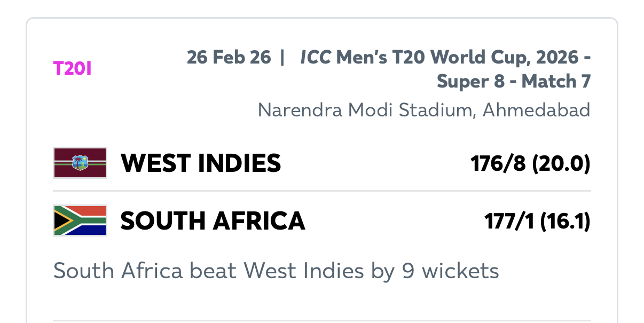Click South Africa score 177/1

(x=509, y=221)
